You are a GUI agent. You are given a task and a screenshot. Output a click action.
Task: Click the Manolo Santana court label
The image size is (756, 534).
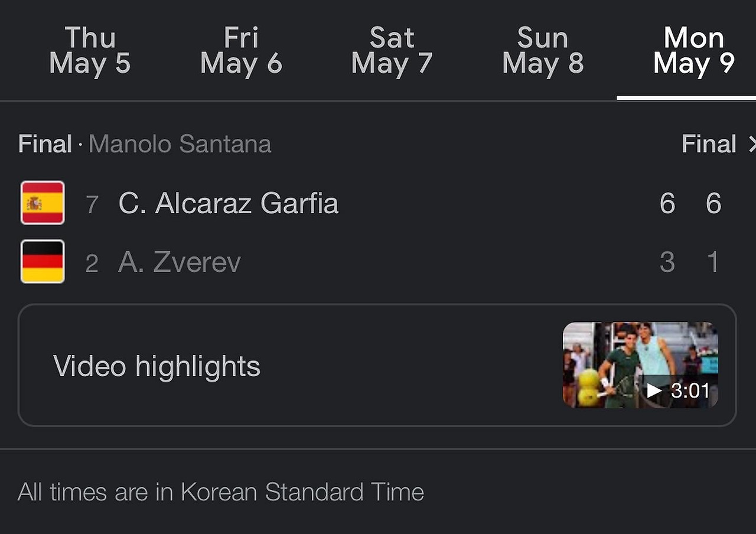point(180,144)
